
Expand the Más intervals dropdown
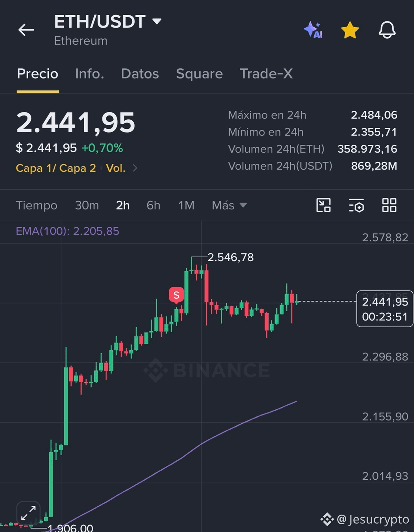click(x=229, y=205)
